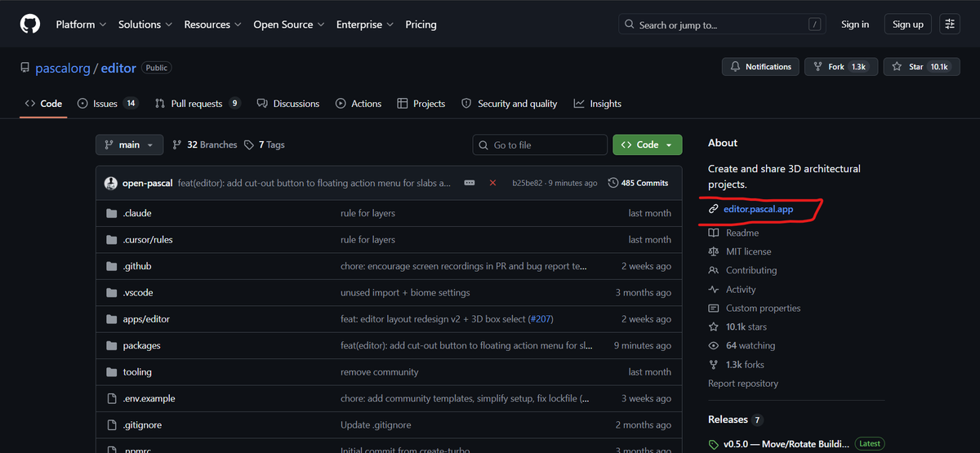Switch to the Security and quality tab
The width and height of the screenshot is (980, 453).
[x=510, y=104]
